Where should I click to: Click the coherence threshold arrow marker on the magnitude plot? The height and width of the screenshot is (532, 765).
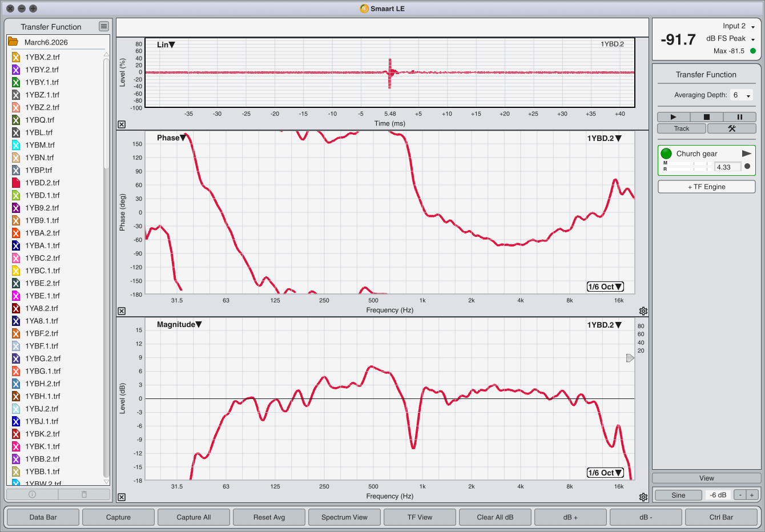point(630,358)
